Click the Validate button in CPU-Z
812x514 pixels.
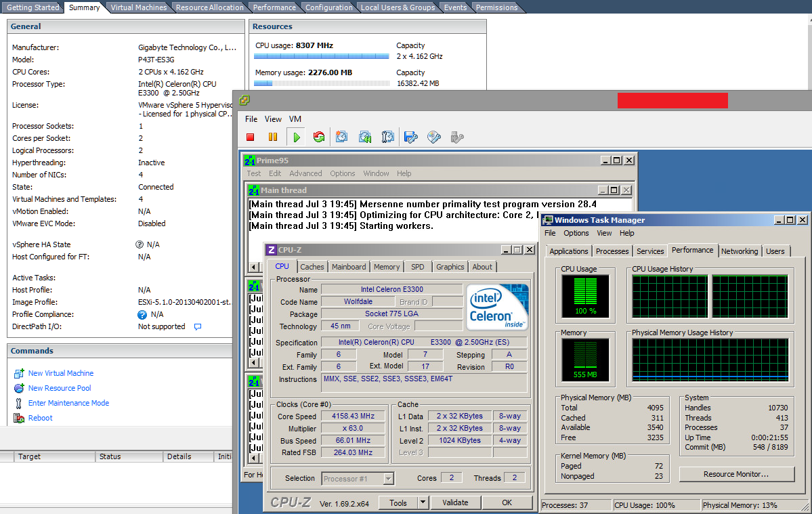point(455,502)
